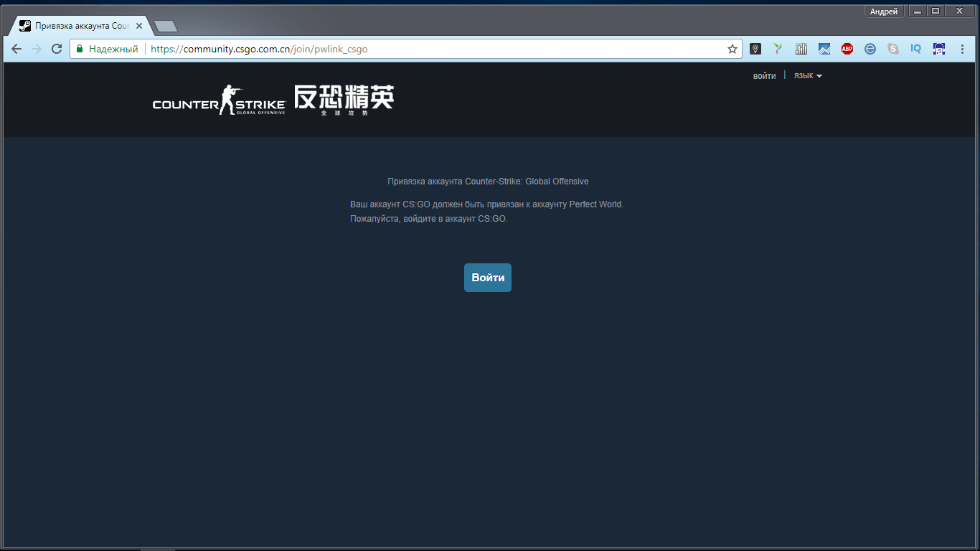Open the blue line graph extension

824,49
